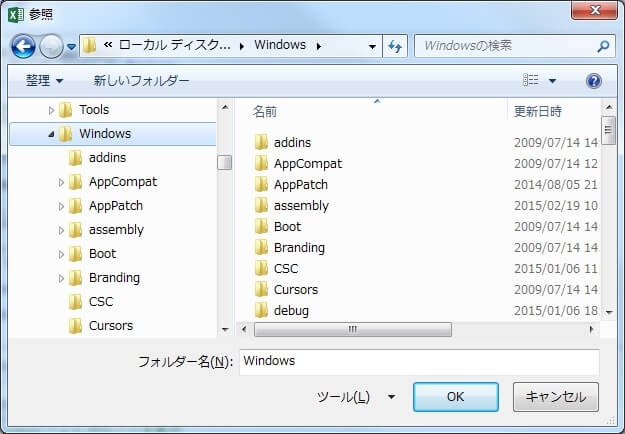The width and height of the screenshot is (625, 434).
Task: Expand the Branding tree node
Action: click(61, 278)
